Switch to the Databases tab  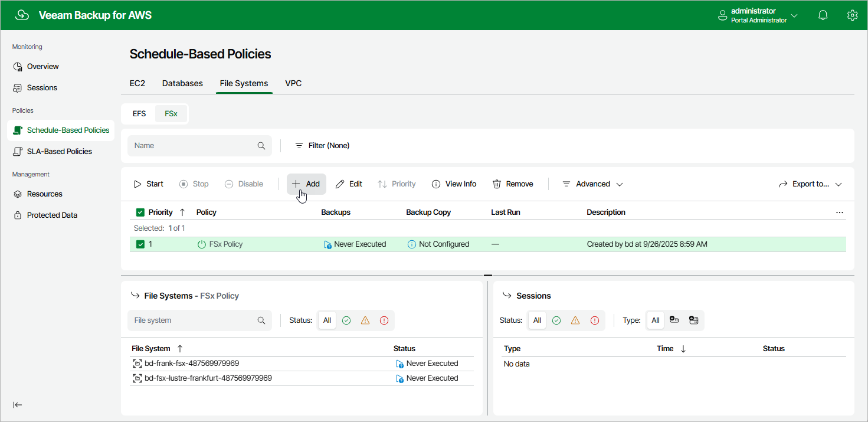(x=182, y=83)
